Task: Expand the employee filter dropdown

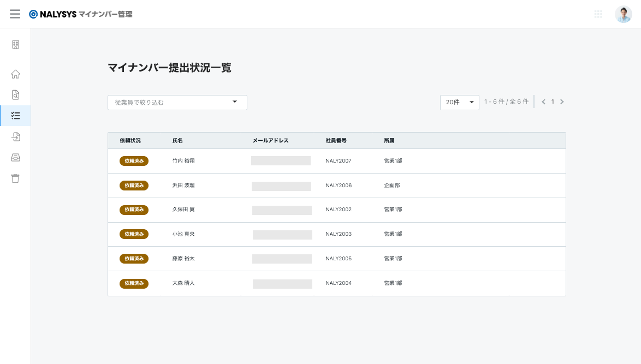Action: tap(177, 103)
